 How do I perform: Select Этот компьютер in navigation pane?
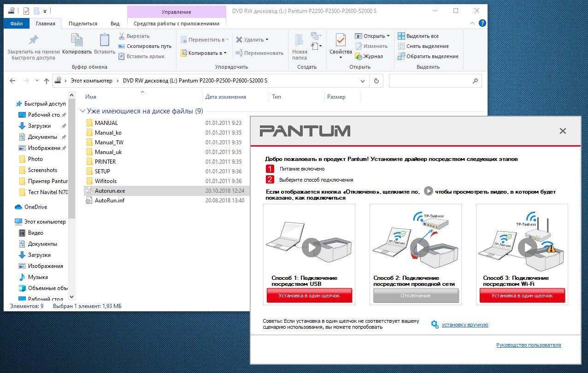click(x=41, y=221)
